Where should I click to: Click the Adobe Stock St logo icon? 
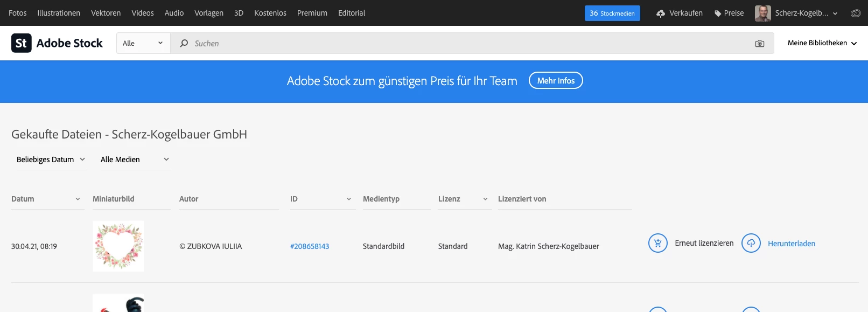tap(22, 43)
